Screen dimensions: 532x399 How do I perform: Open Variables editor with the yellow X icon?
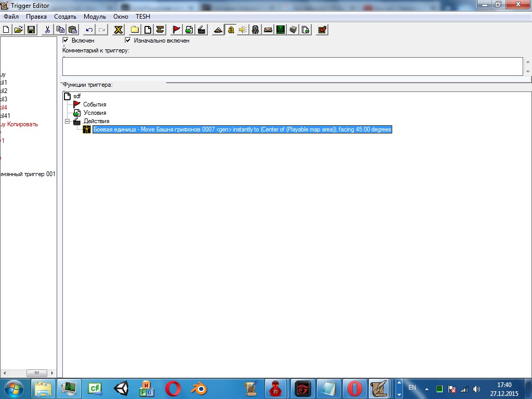coord(118,30)
